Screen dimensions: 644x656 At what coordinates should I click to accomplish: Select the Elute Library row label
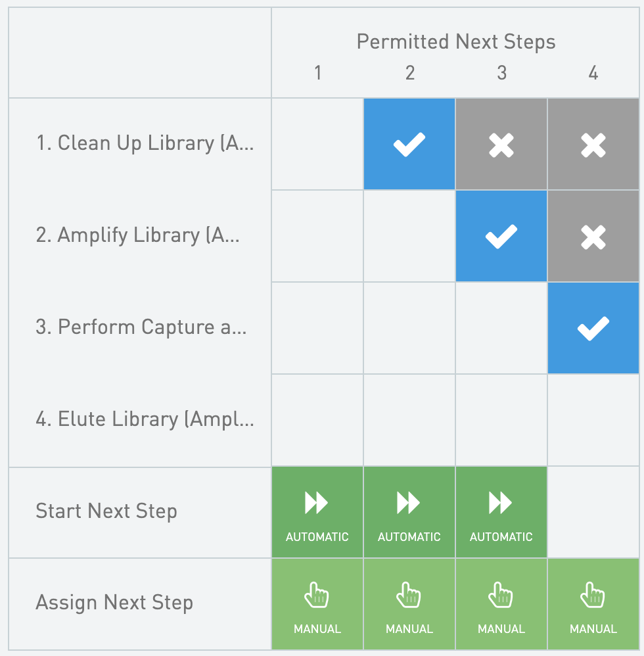coord(145,419)
